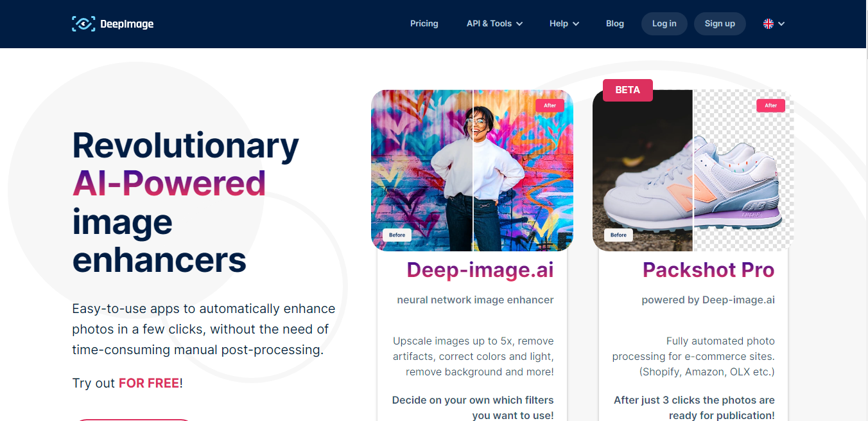Click the Sign up button
Viewport: 868px width, 421px height.
coord(720,24)
